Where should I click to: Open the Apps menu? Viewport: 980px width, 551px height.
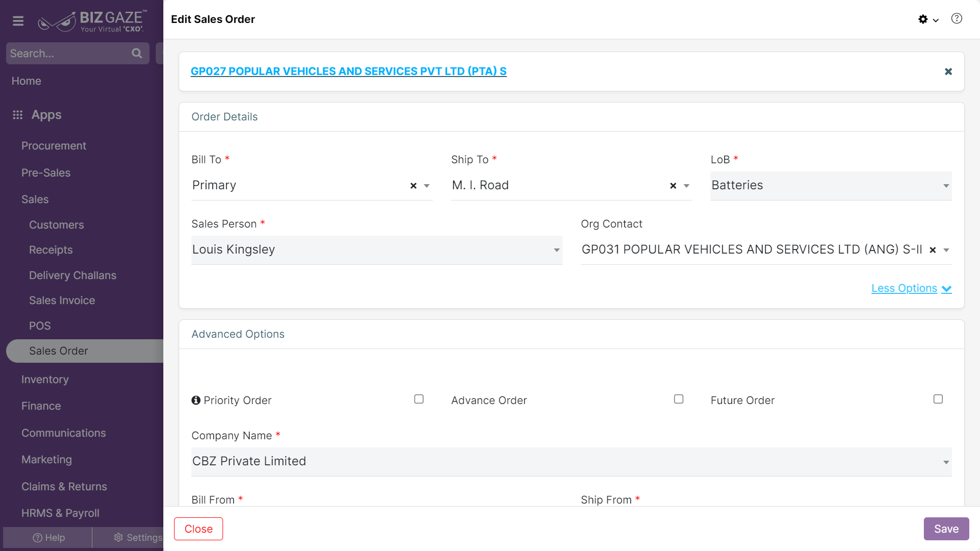click(x=46, y=115)
